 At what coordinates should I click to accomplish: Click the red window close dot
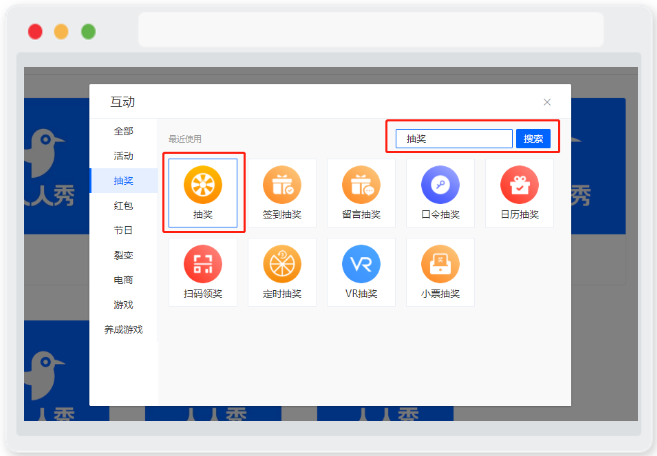pos(35,32)
